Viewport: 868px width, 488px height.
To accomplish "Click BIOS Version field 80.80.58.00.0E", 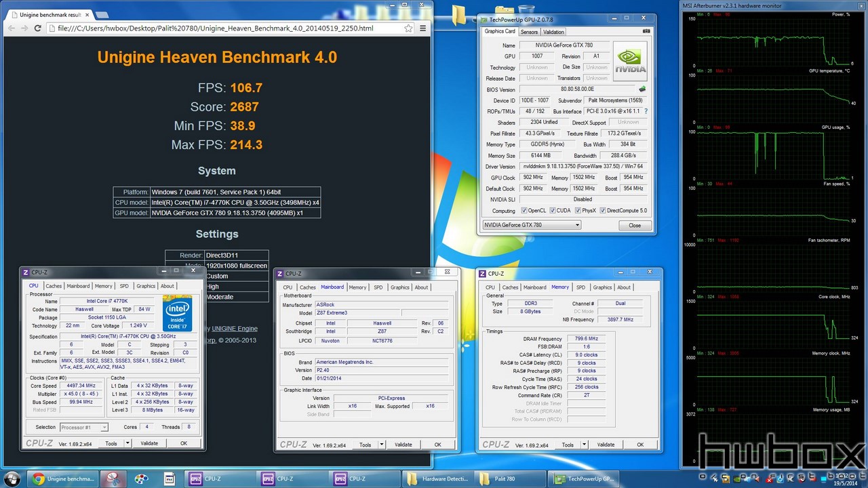I will pyautogui.click(x=578, y=89).
